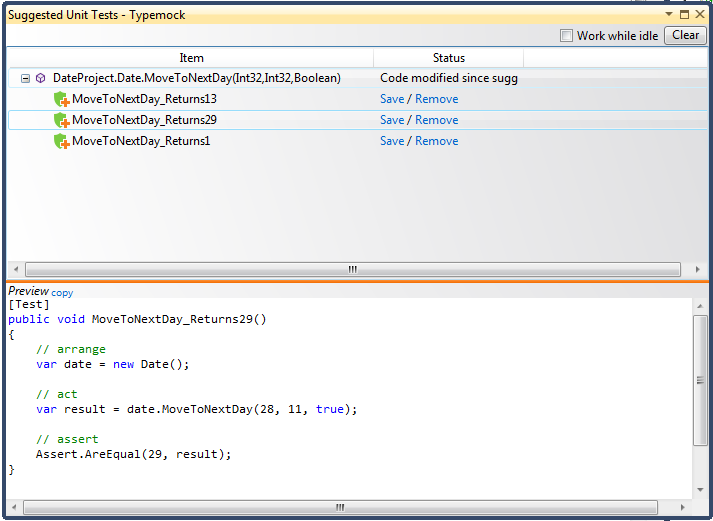Click the horizontal scrollbar right arrow
The height and width of the screenshot is (521, 713).
(x=700, y=269)
